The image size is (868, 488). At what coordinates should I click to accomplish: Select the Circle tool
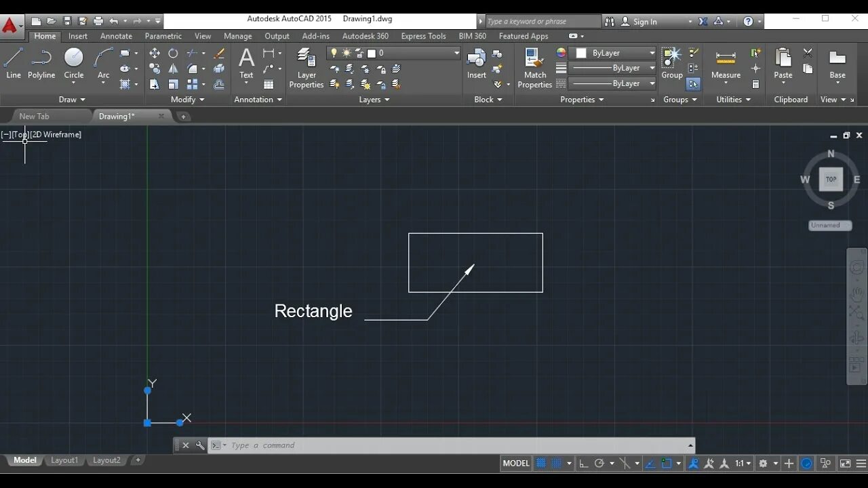point(74,64)
